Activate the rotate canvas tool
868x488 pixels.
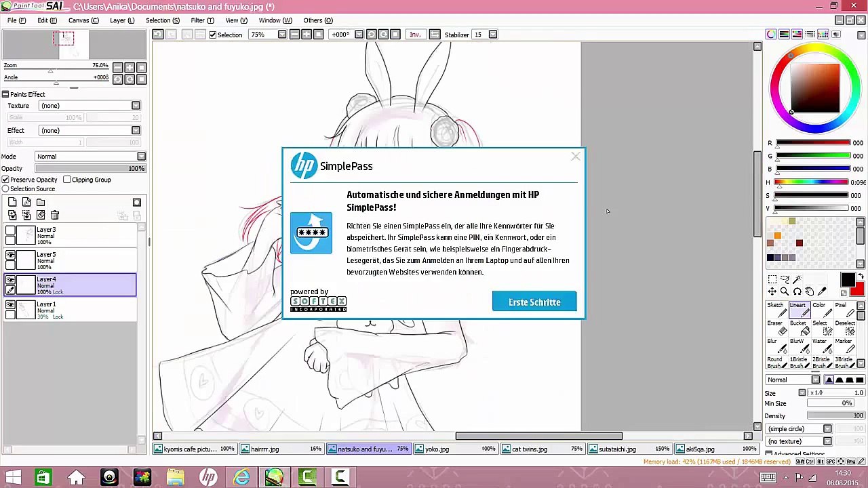point(797,291)
